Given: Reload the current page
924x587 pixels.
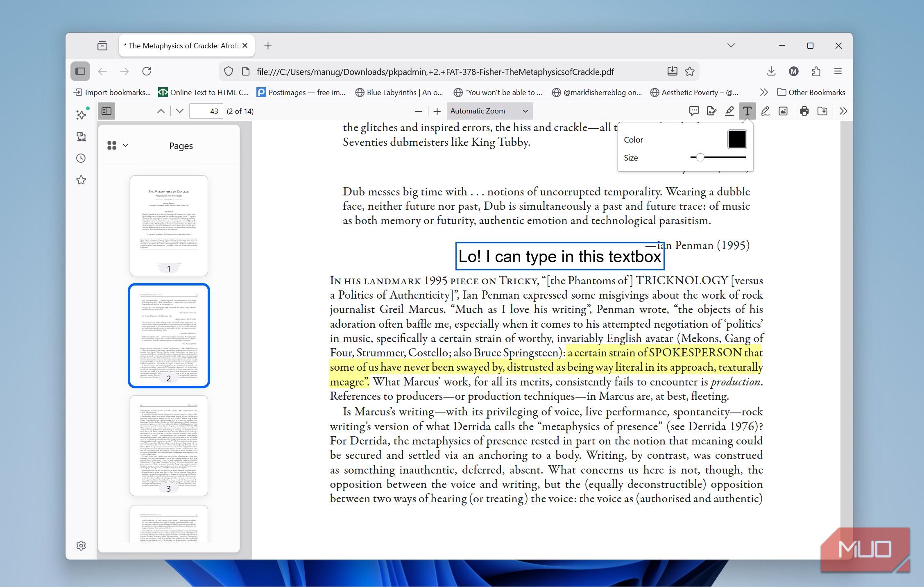Looking at the screenshot, I should tap(147, 71).
